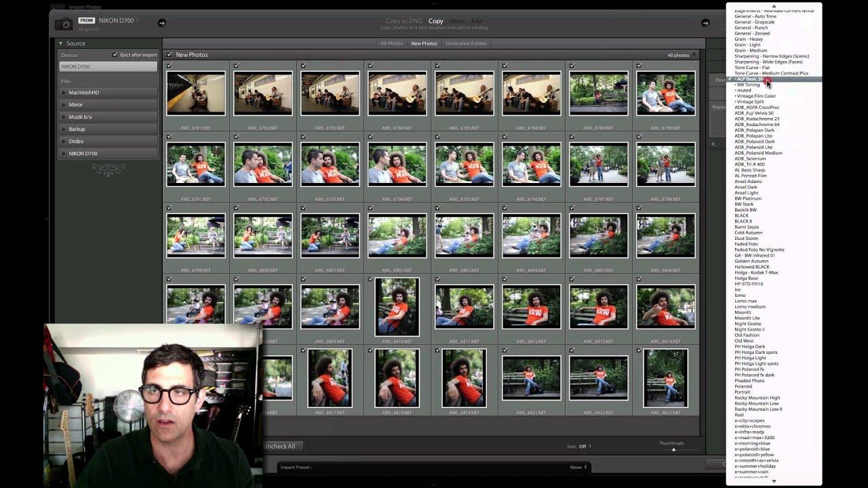Uncheck photo AWL_6785.NEF

(x=437, y=66)
